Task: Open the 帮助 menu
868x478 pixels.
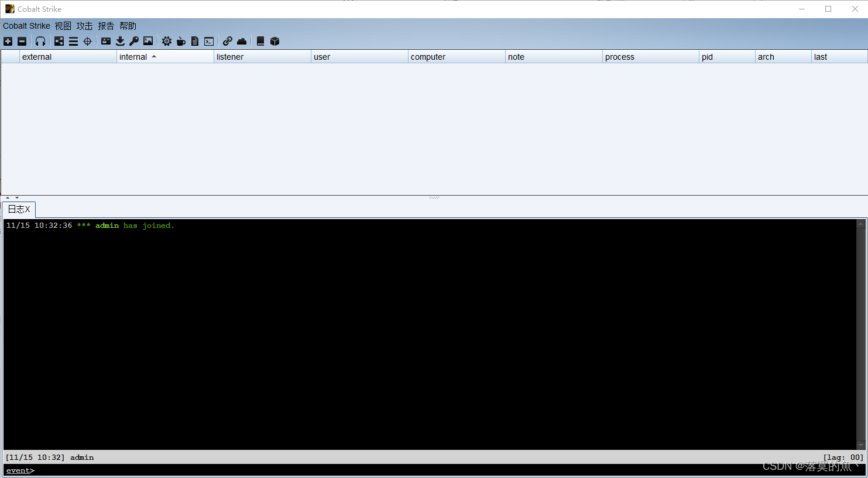Action: tap(128, 26)
